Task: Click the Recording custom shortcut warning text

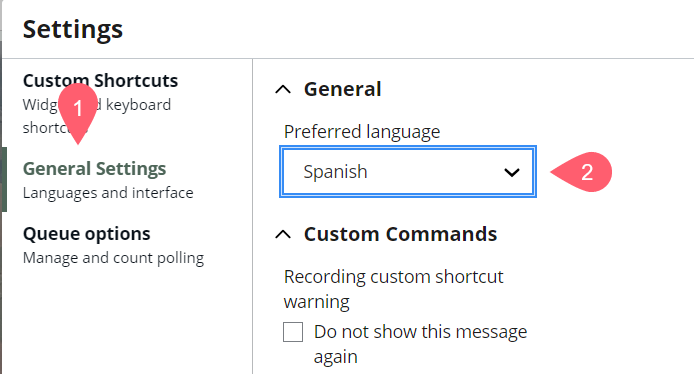Action: click(x=393, y=289)
